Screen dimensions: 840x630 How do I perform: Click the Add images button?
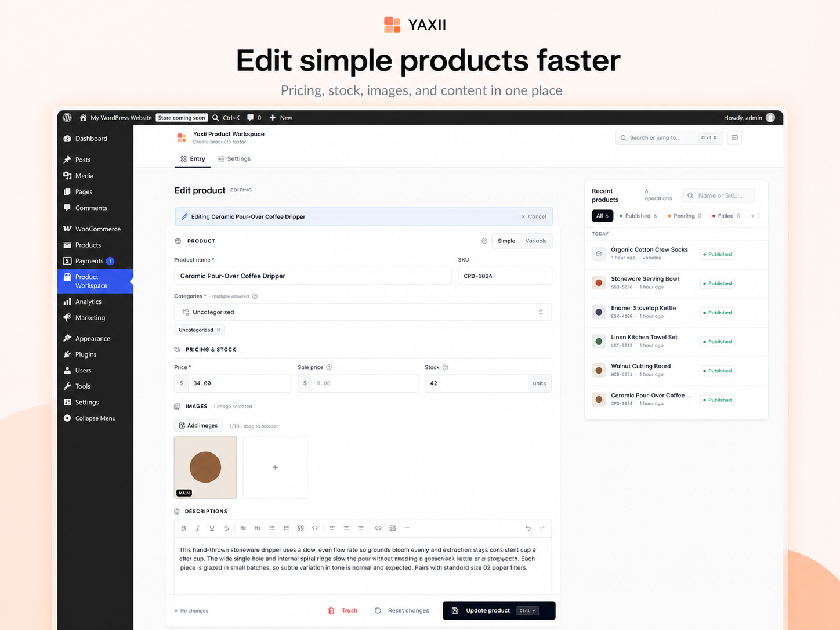199,425
